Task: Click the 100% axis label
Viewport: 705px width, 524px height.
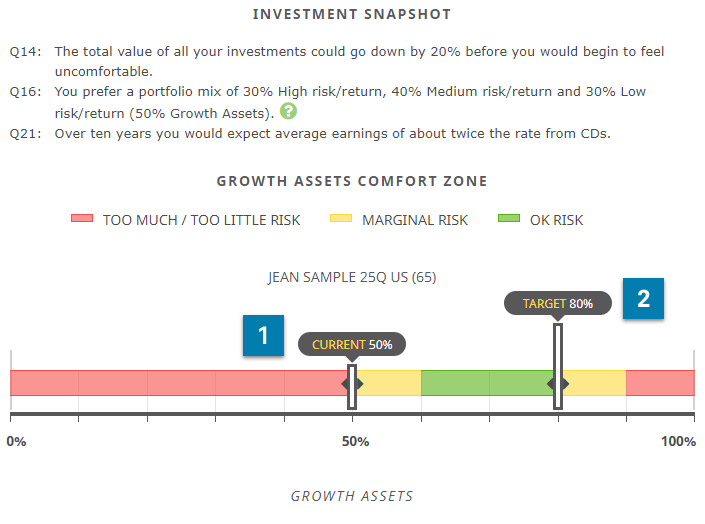Action: [678, 441]
